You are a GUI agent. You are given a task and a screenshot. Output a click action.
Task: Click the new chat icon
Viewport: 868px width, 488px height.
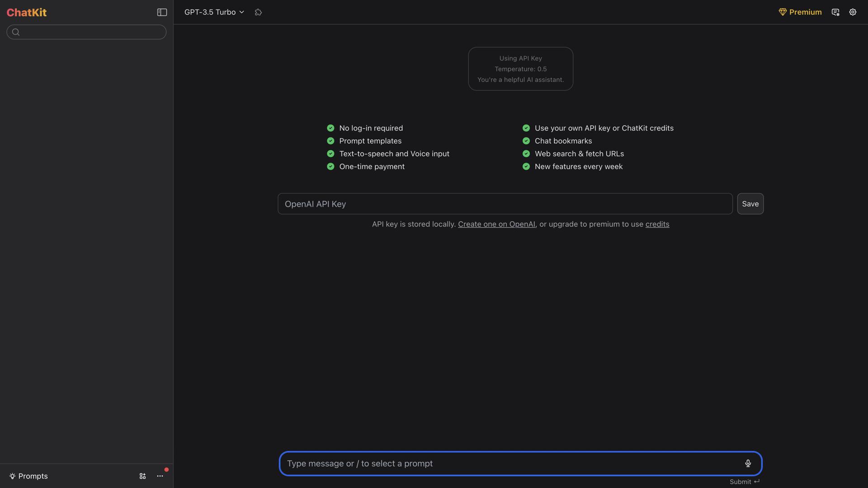[835, 12]
